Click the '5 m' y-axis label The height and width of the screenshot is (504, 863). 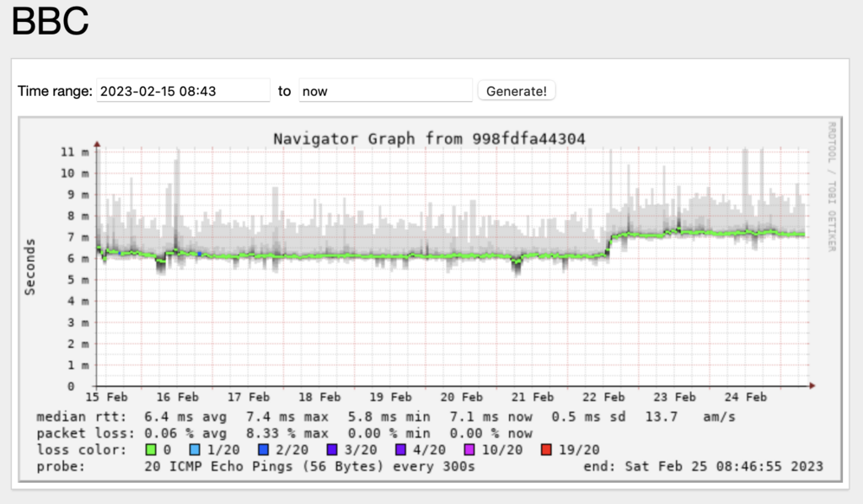click(x=78, y=280)
